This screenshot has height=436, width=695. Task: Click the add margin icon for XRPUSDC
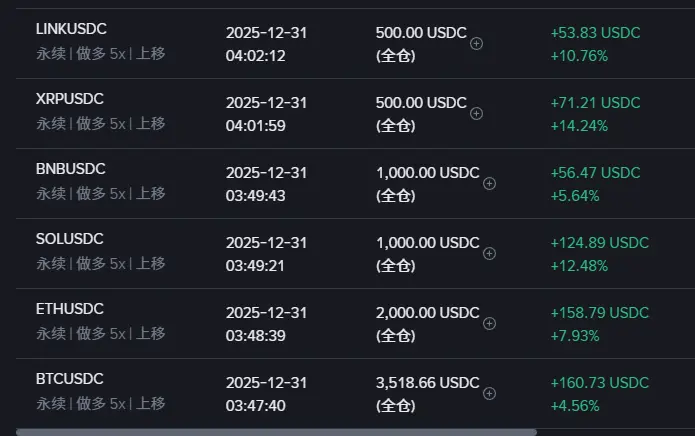tap(476, 113)
